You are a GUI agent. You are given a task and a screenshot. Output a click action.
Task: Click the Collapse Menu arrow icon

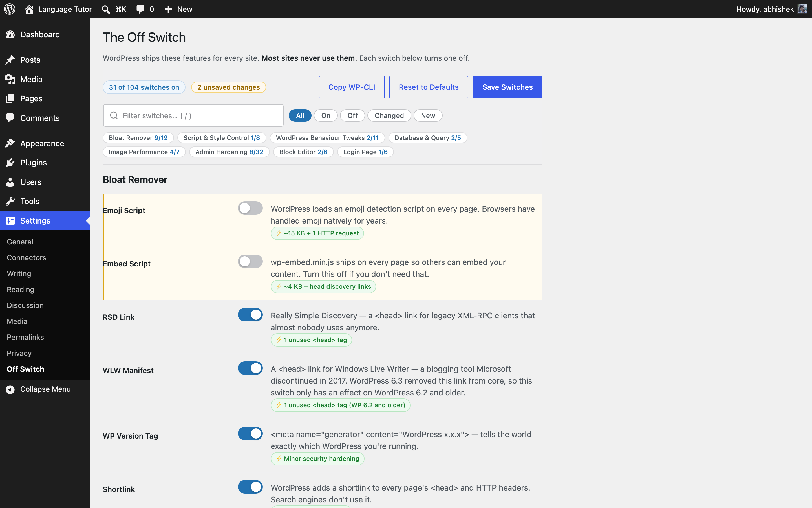coord(10,389)
